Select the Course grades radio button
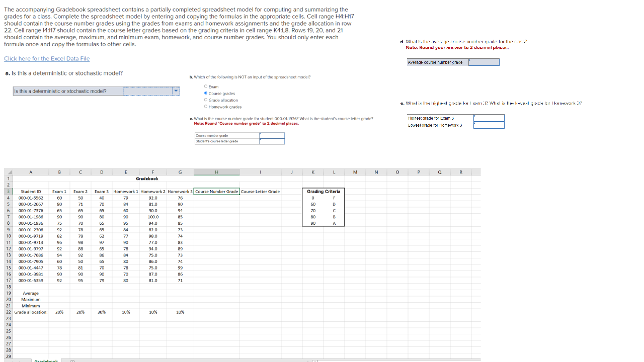Screen dimensions: 644x362 pyautogui.click(x=206, y=93)
